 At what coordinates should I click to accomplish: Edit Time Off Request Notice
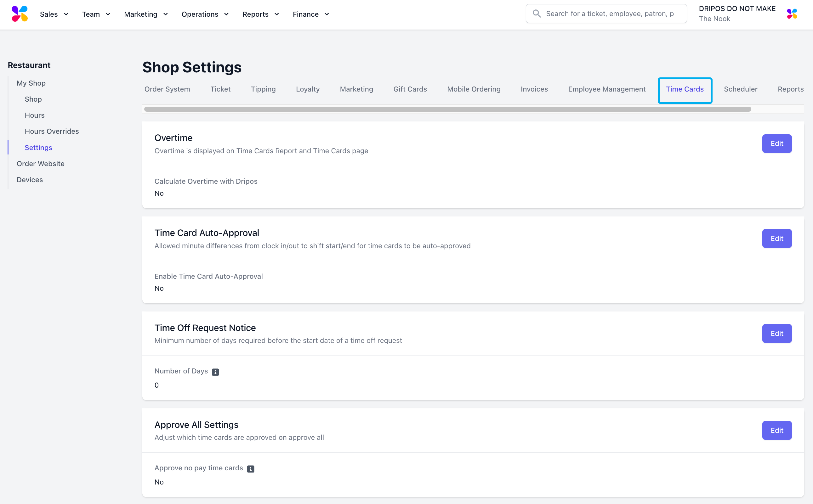click(x=776, y=333)
